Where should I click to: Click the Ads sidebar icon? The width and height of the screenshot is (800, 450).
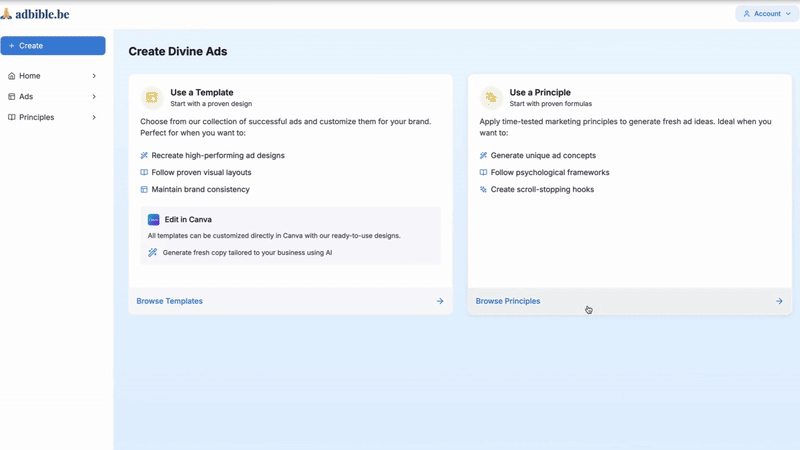12,96
